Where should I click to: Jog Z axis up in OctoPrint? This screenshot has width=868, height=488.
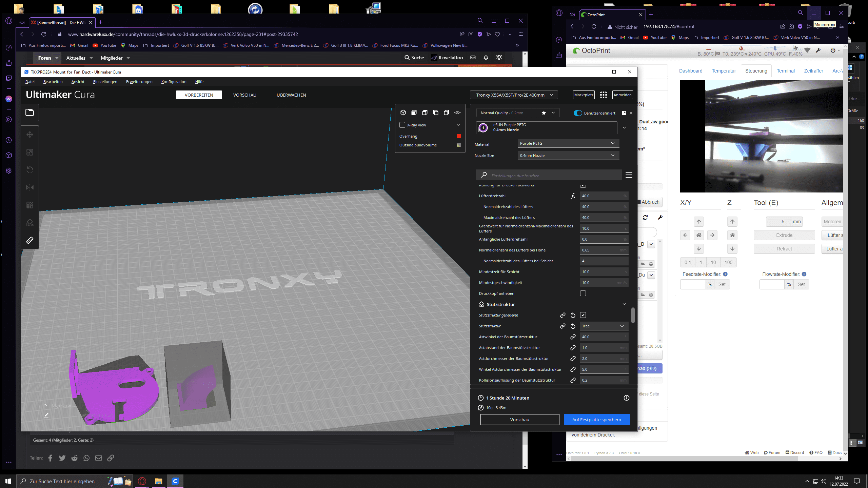point(732,222)
